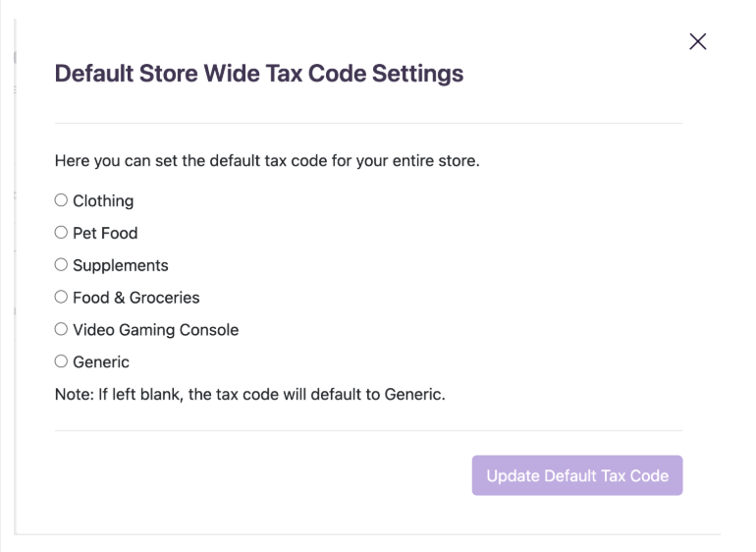Image resolution: width=756 pixels, height=552 pixels.
Task: Click the "Video Gaming Console" label text
Action: (x=155, y=330)
